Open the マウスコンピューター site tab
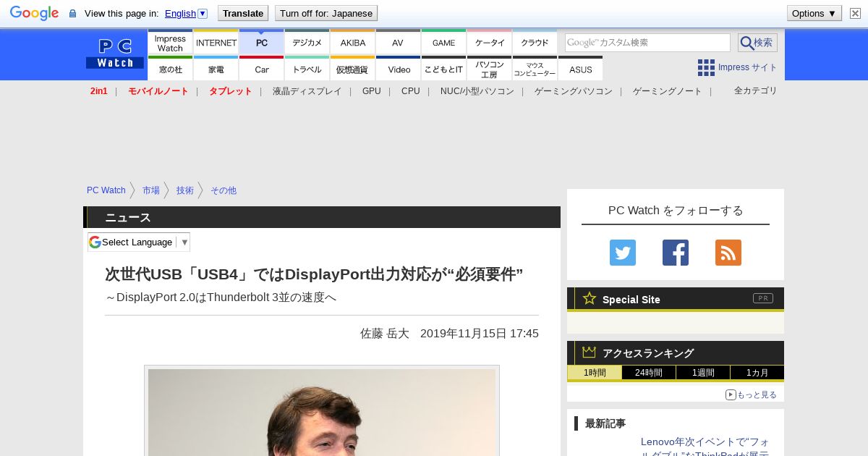The width and height of the screenshot is (868, 456). pos(535,69)
